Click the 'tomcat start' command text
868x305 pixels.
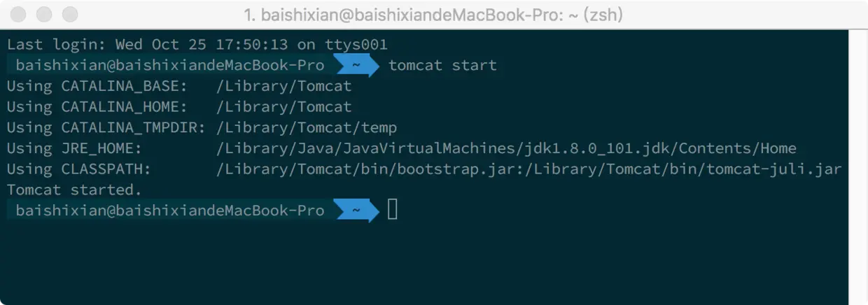442,66
